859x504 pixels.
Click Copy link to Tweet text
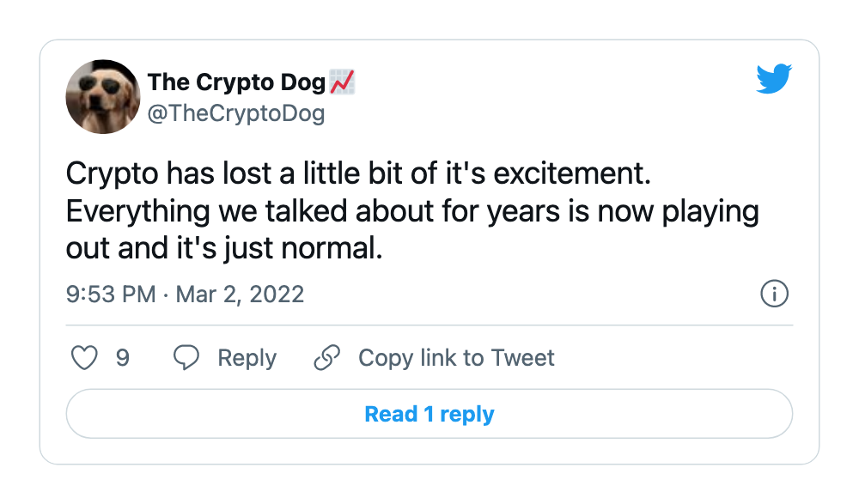click(456, 357)
